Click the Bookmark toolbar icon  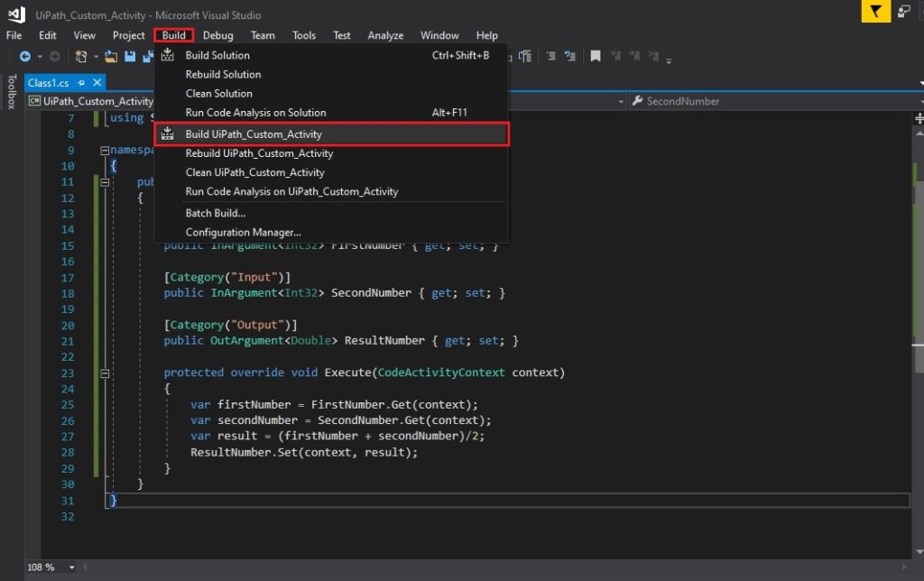(596, 56)
